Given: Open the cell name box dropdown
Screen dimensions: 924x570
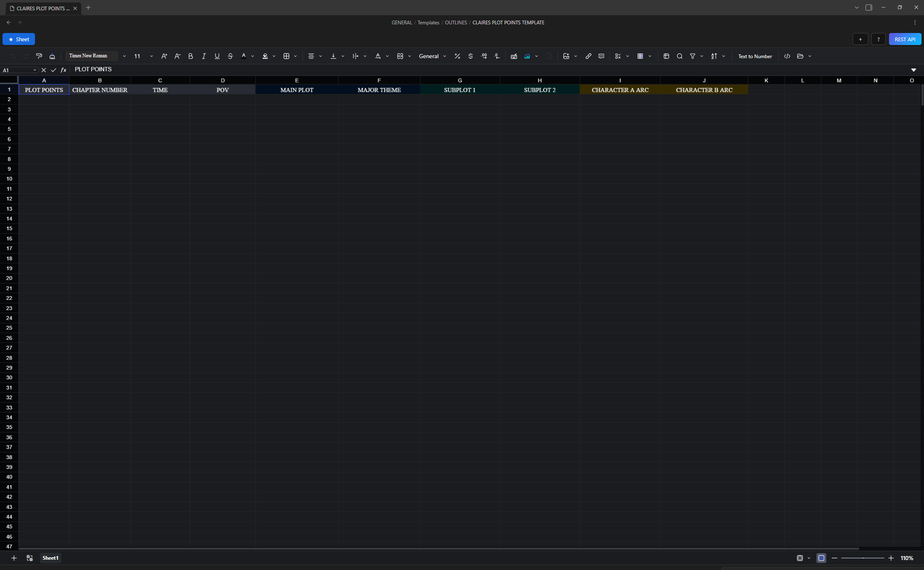Looking at the screenshot, I should click(35, 70).
